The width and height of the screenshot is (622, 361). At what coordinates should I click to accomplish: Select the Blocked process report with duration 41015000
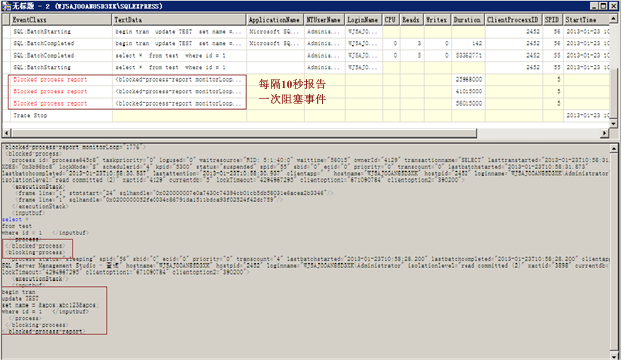(305, 91)
